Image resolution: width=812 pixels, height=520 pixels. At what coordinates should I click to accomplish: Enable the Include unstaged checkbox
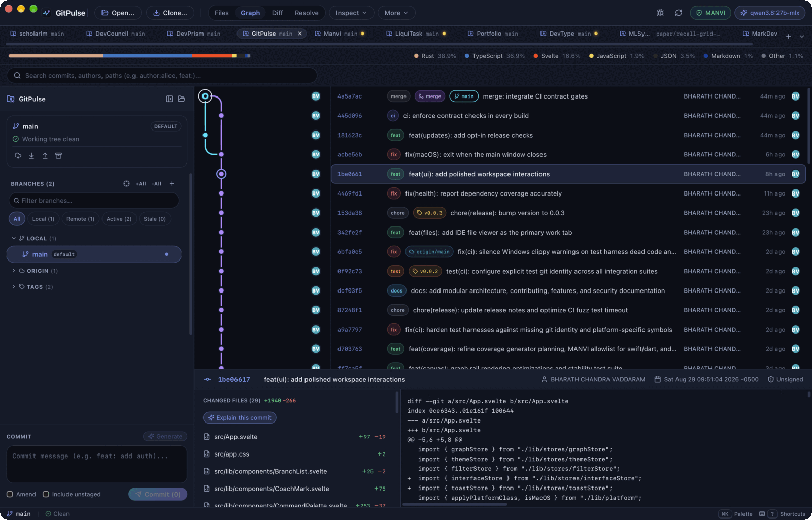[46, 494]
